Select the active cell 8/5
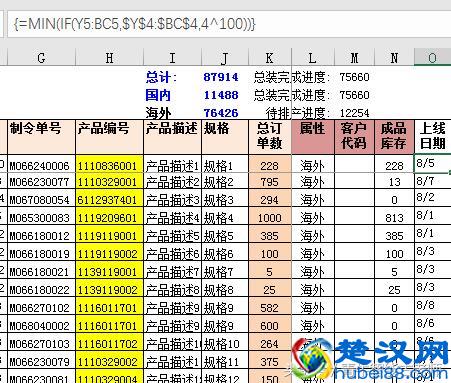This screenshot has height=383, width=451. pyautogui.click(x=432, y=164)
